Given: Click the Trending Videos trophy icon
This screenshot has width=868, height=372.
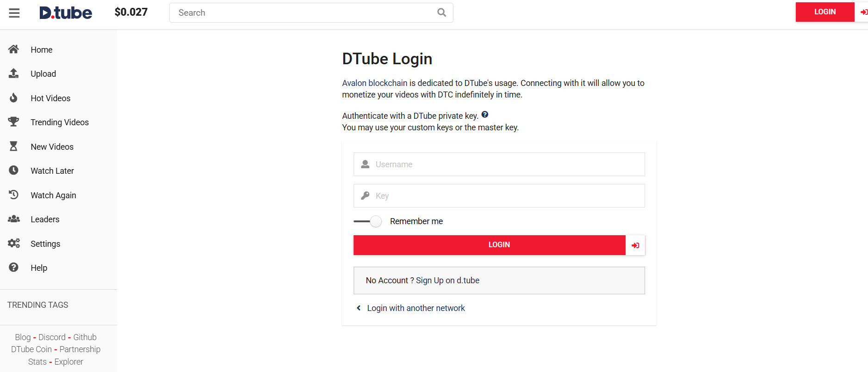Looking at the screenshot, I should pyautogui.click(x=13, y=122).
